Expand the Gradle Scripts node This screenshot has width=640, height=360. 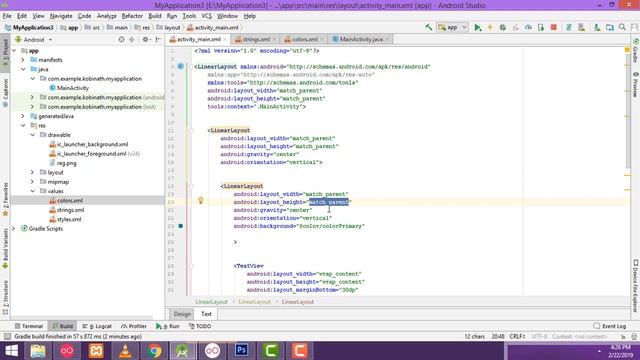tap(14, 229)
